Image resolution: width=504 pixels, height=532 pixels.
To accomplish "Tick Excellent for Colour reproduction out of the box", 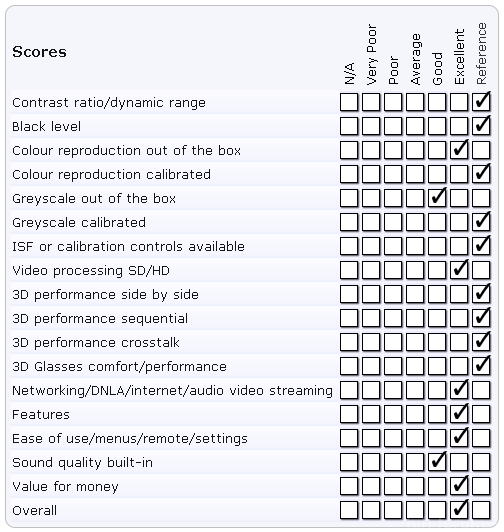I will tap(459, 150).
